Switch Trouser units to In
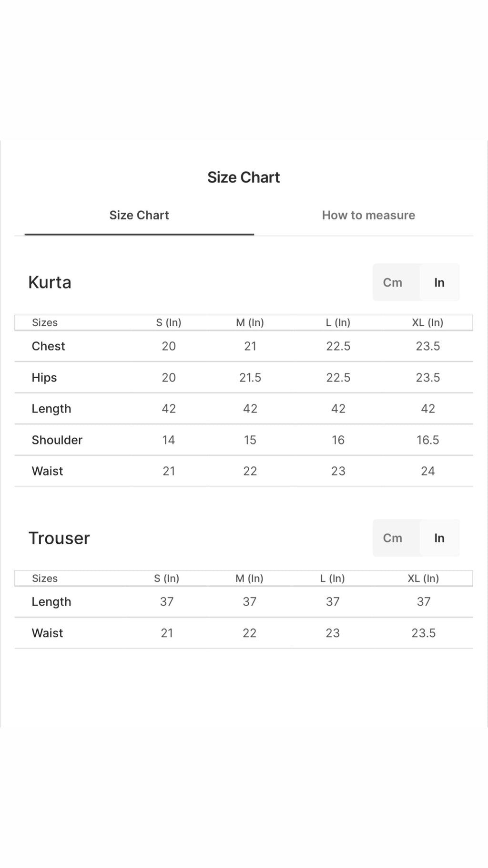Screen dimensions: 488x868 pos(439,538)
